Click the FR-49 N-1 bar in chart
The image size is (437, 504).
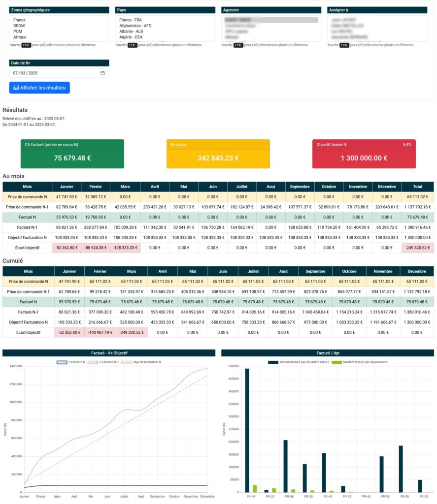coord(324,473)
